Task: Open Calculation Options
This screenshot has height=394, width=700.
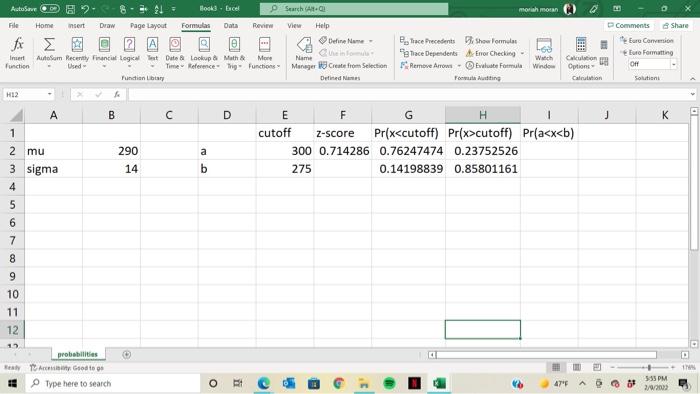Action: pyautogui.click(x=581, y=53)
